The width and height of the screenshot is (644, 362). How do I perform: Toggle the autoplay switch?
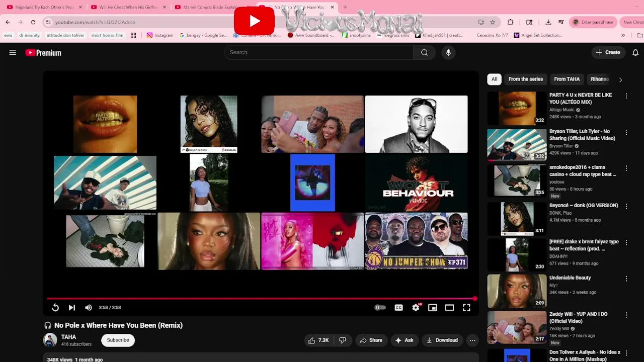(x=380, y=308)
